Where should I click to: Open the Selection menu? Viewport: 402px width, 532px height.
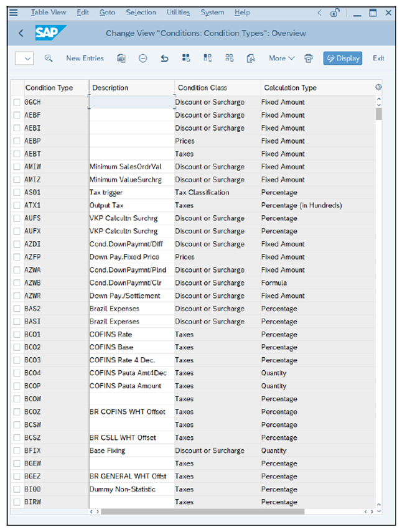point(141,12)
